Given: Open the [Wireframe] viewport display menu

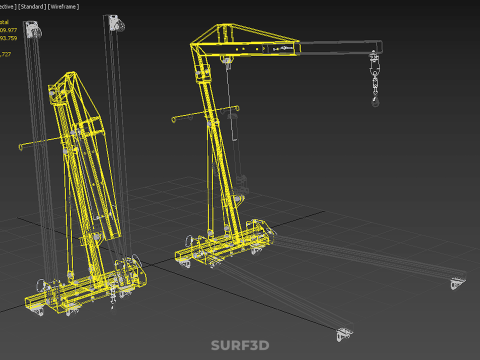Looking at the screenshot, I should pyautogui.click(x=64, y=7).
